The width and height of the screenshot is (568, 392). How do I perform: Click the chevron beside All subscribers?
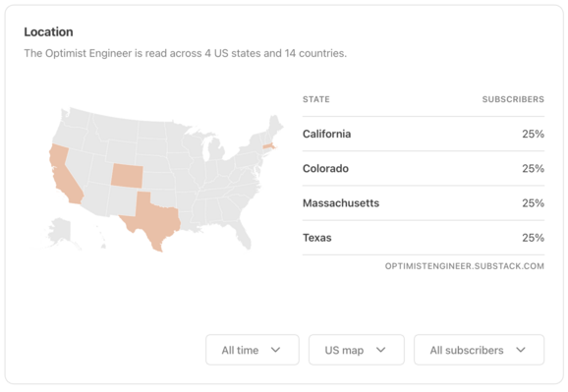tap(521, 350)
